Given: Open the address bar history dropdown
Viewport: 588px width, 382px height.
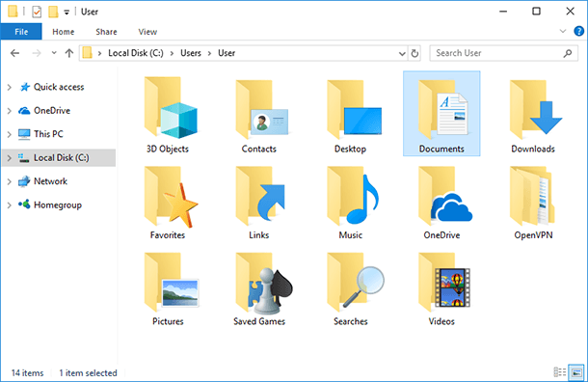Looking at the screenshot, I should point(402,53).
